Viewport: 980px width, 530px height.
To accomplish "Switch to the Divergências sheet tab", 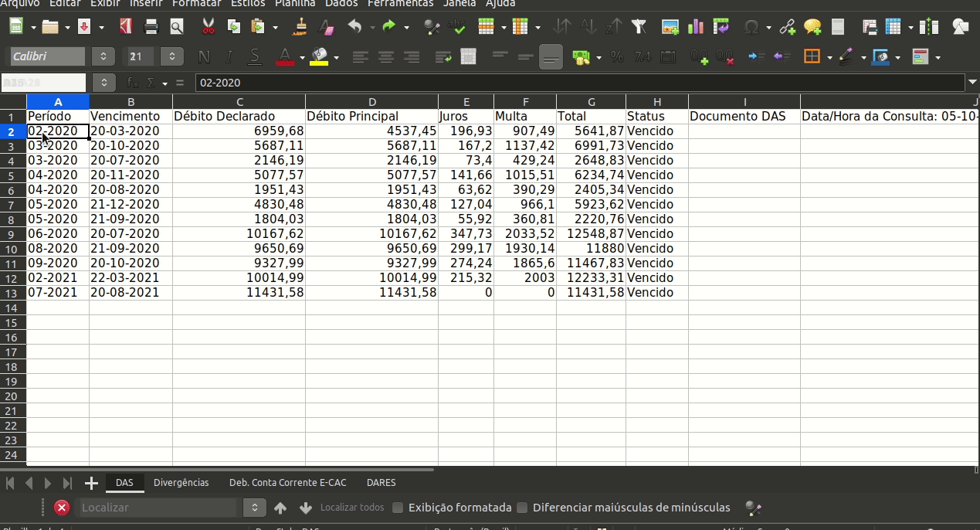I will point(181,482).
